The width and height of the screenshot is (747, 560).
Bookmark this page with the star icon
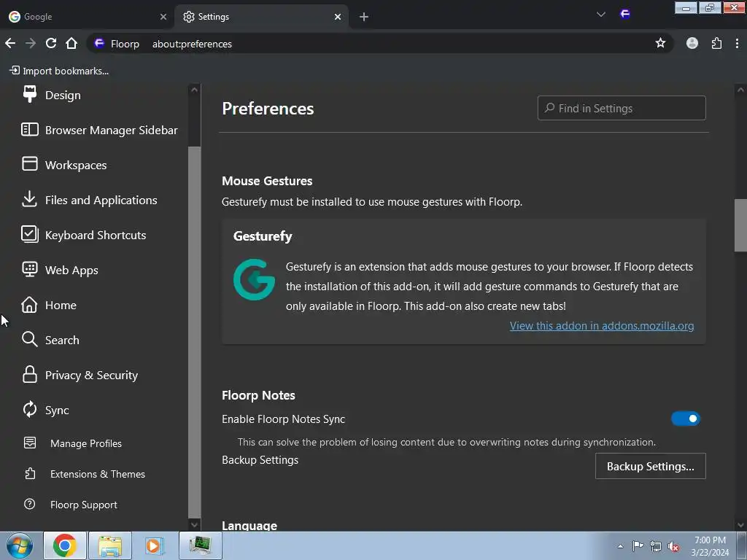[660, 43]
